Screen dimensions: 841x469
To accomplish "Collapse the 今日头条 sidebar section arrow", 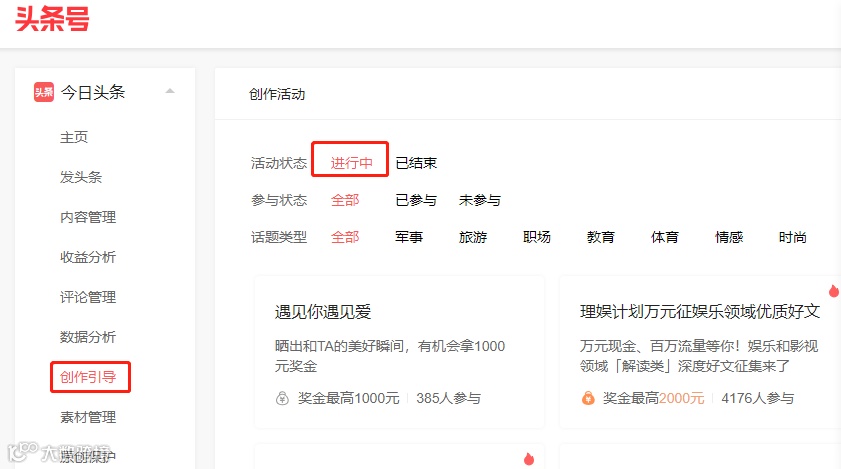I will point(170,91).
